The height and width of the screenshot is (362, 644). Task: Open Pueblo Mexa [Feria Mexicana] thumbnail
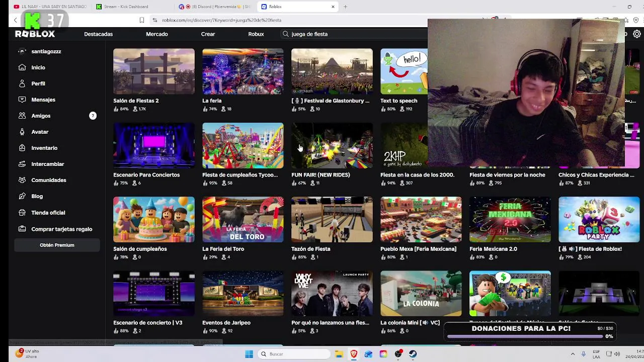421,219
